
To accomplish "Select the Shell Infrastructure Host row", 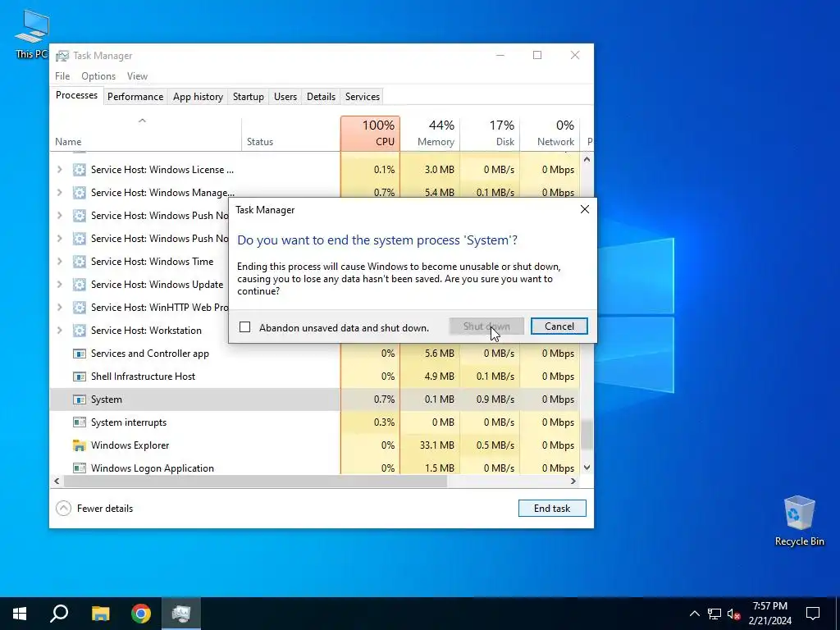I will pyautogui.click(x=315, y=377).
